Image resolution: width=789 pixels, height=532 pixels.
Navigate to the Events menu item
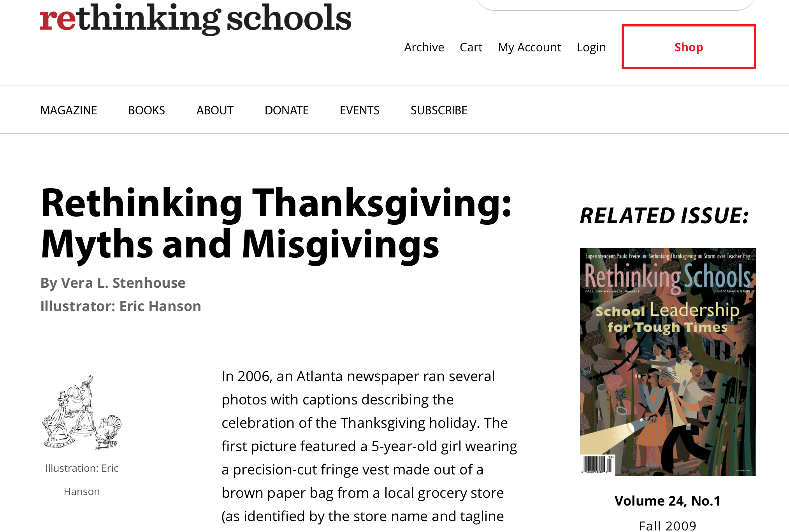(x=359, y=110)
